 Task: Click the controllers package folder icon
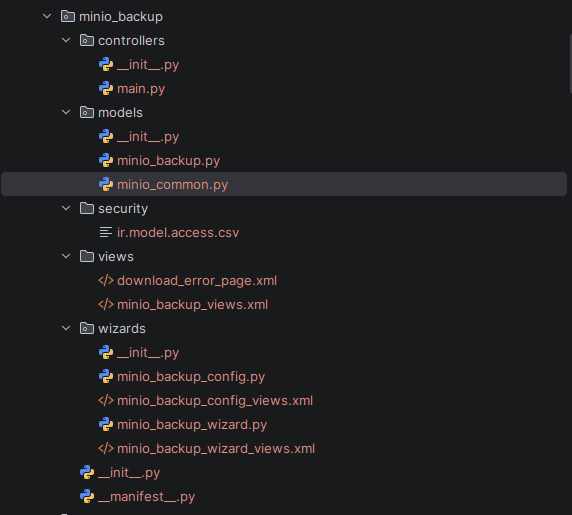click(x=87, y=40)
